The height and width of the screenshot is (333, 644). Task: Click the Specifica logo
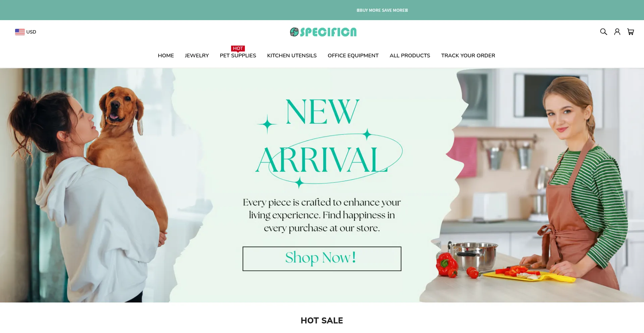point(323,32)
